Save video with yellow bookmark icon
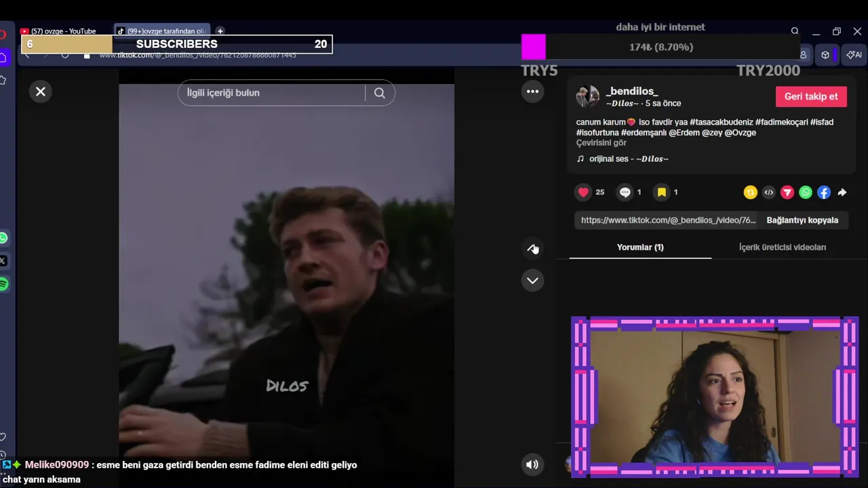 coord(662,192)
